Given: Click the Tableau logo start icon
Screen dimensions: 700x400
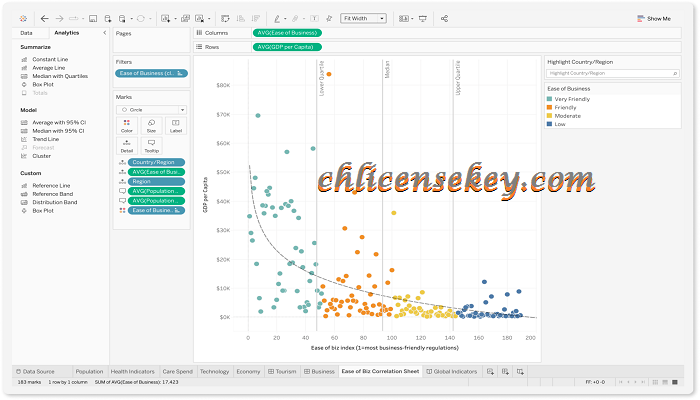Looking at the screenshot, I should (23, 19).
